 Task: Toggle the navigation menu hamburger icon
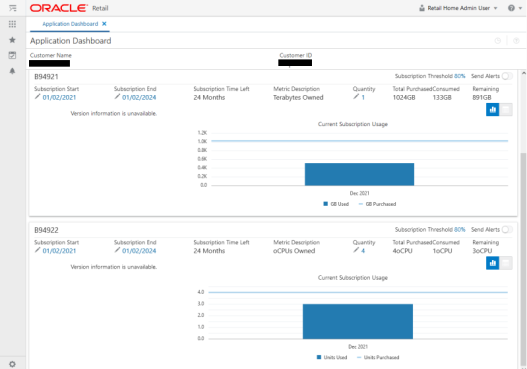[x=12, y=8]
